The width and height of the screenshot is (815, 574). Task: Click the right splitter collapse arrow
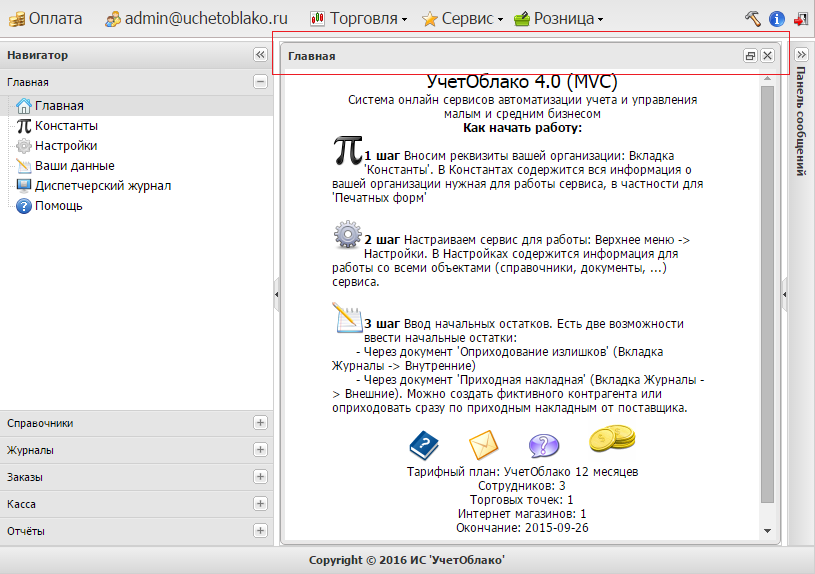[x=784, y=294]
